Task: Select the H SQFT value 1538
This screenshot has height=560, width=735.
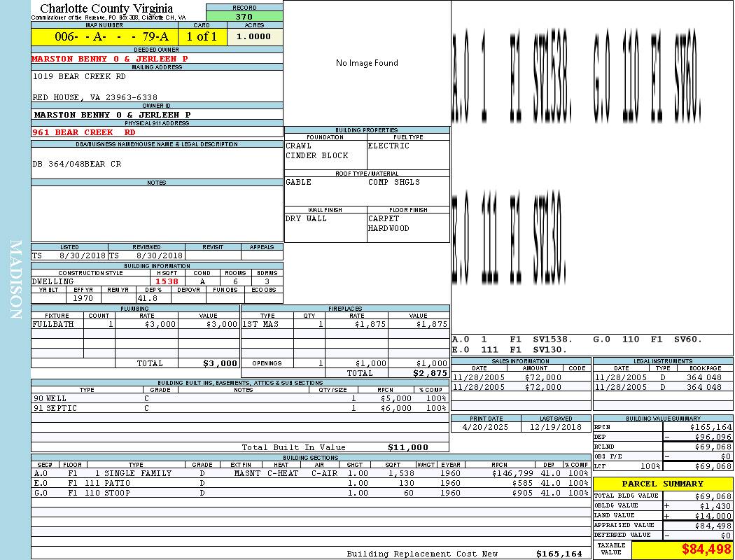Action: pos(167,281)
